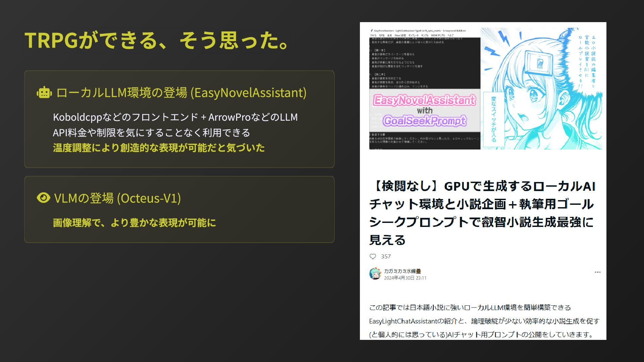The image size is (644, 362).
Task: Click the 357 likes count
Action: click(x=386, y=256)
